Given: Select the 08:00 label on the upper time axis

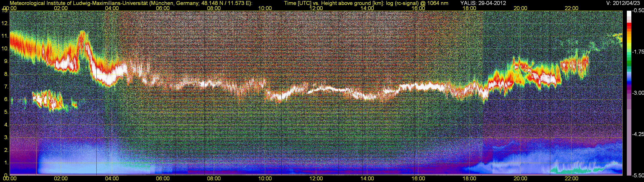Looking at the screenshot, I should coord(214,8).
